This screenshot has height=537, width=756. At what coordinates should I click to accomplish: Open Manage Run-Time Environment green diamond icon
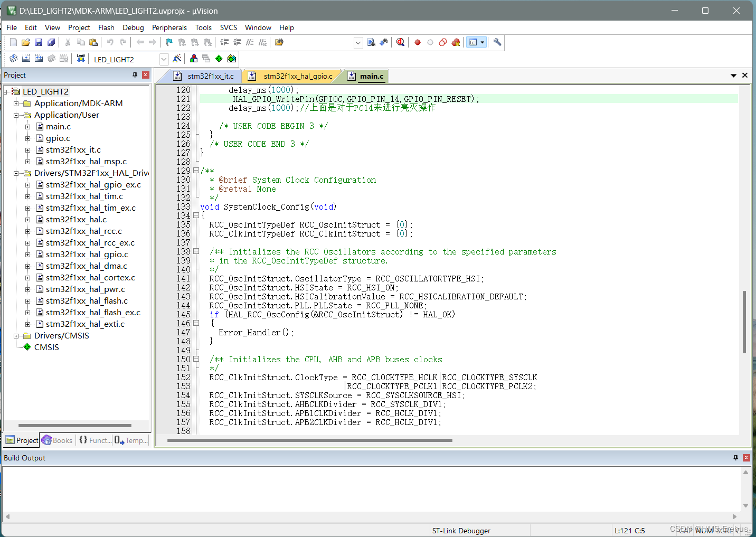click(x=219, y=59)
